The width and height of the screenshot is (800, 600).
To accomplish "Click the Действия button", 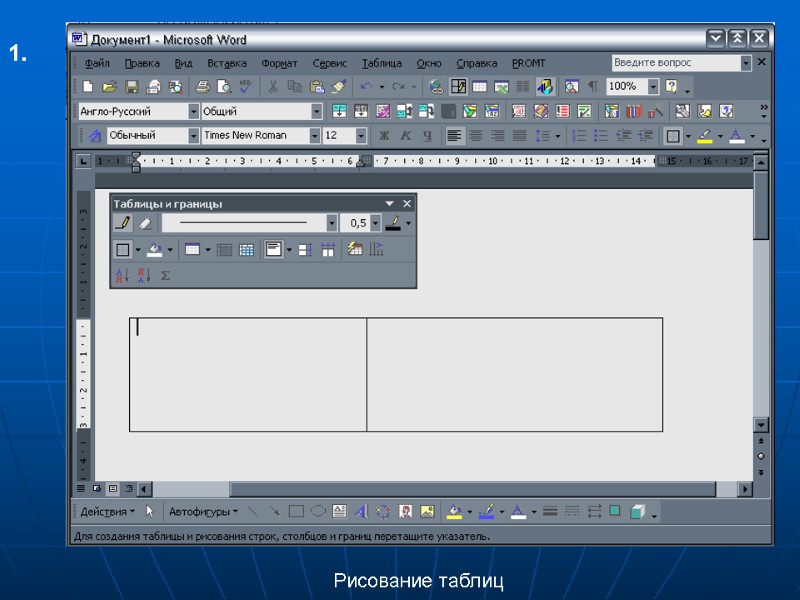I will point(107,512).
